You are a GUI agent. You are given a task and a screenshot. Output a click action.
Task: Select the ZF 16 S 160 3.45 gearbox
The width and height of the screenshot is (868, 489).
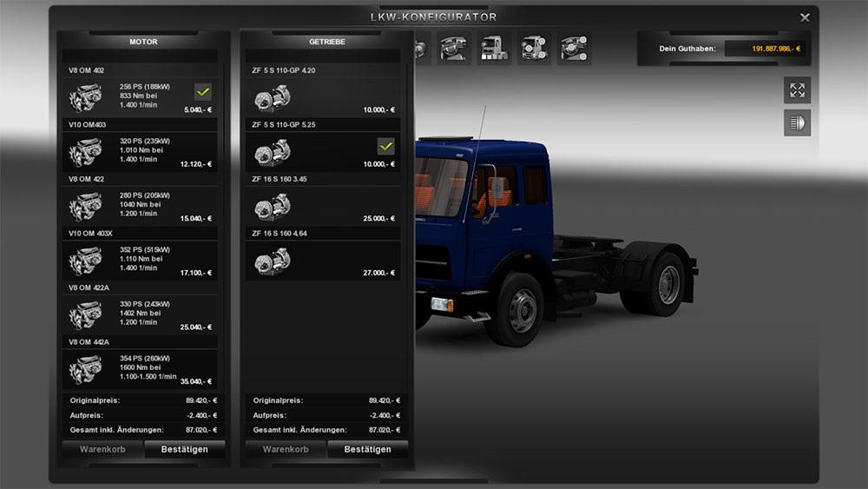pyautogui.click(x=321, y=207)
